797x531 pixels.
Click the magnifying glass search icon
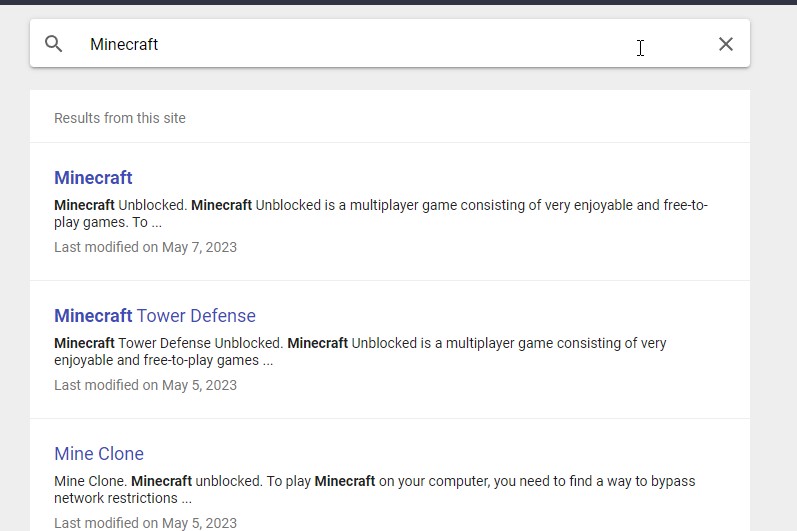(53, 44)
